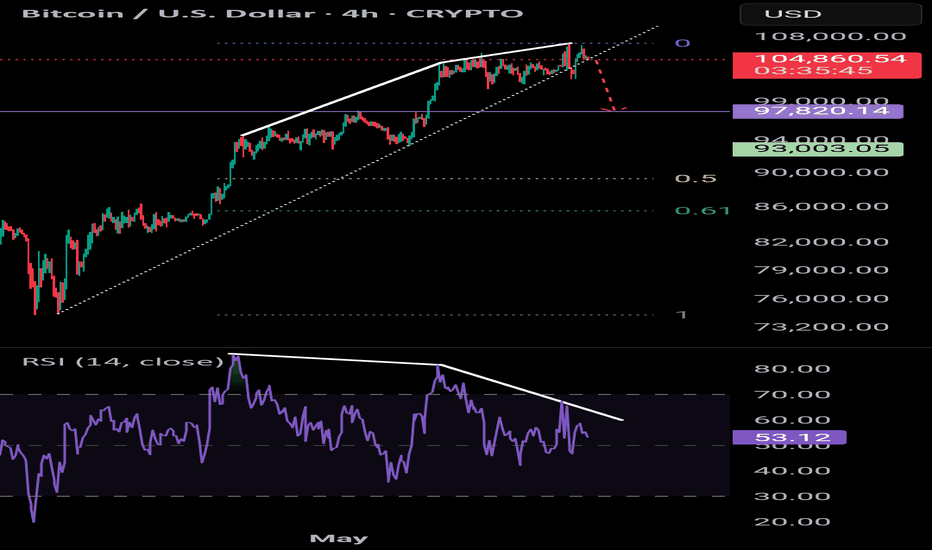This screenshot has height=550, width=932.
Task: Open the USD currency selector
Action: pos(830,14)
